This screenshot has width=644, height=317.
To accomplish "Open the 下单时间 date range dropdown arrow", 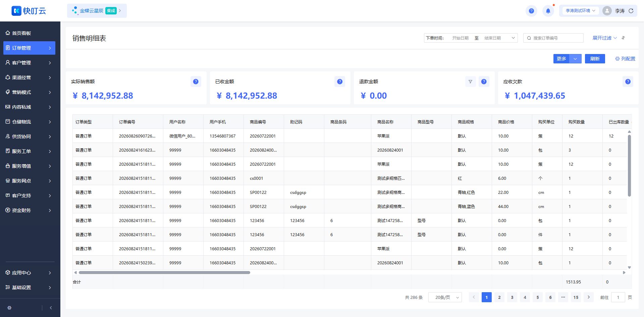I will pyautogui.click(x=513, y=38).
